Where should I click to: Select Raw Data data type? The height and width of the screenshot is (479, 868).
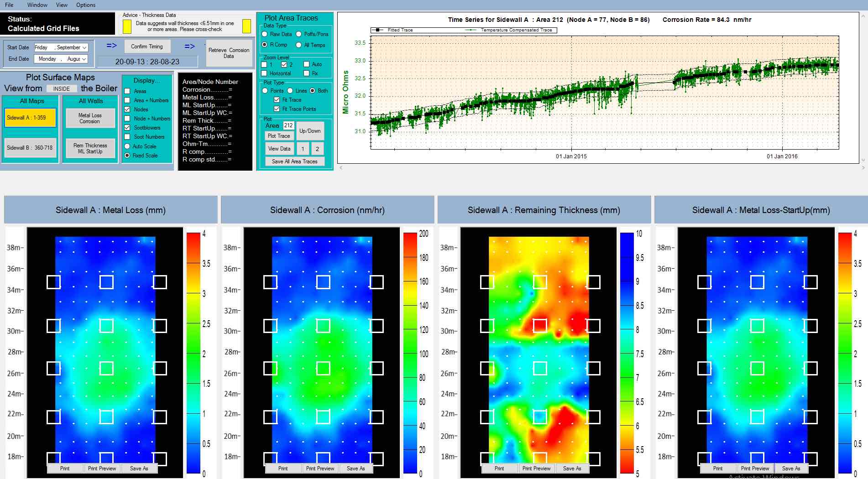pyautogui.click(x=264, y=34)
